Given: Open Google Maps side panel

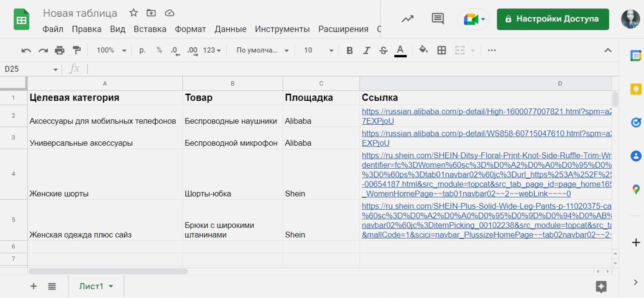Looking at the screenshot, I should [x=636, y=190].
